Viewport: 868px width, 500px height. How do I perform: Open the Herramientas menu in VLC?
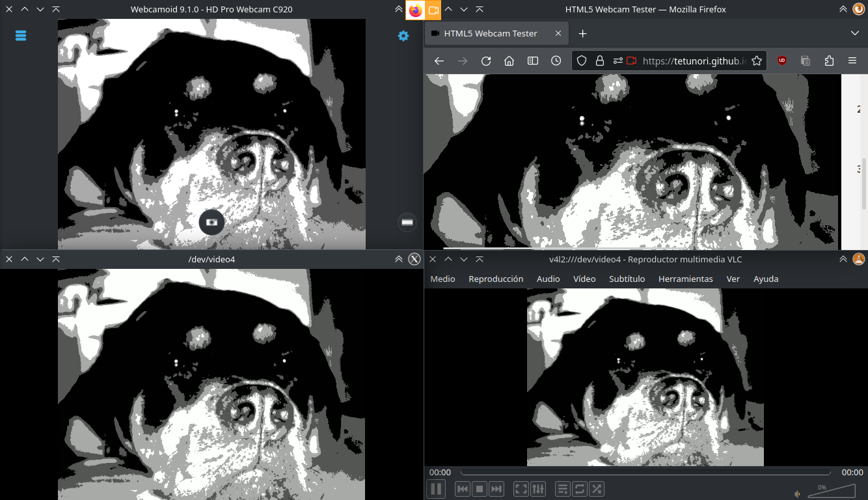click(x=686, y=279)
